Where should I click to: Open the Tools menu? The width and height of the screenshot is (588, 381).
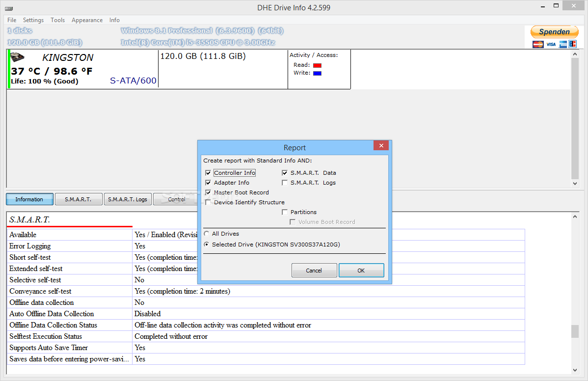click(58, 20)
